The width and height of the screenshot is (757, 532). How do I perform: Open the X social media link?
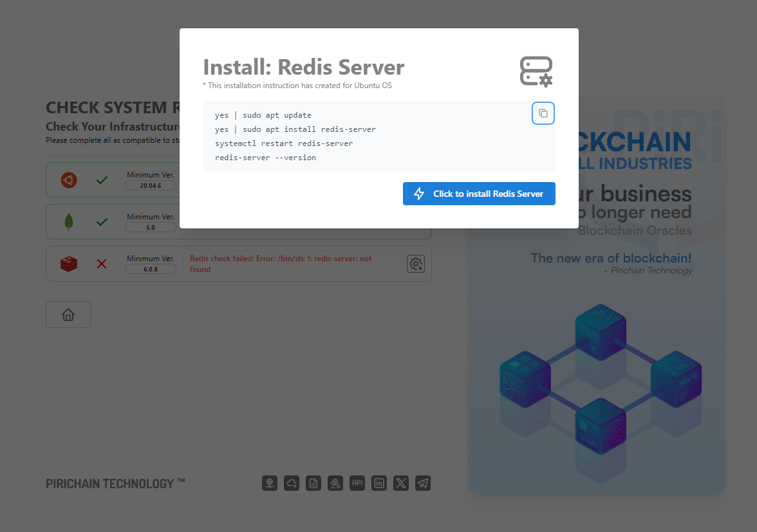click(401, 483)
